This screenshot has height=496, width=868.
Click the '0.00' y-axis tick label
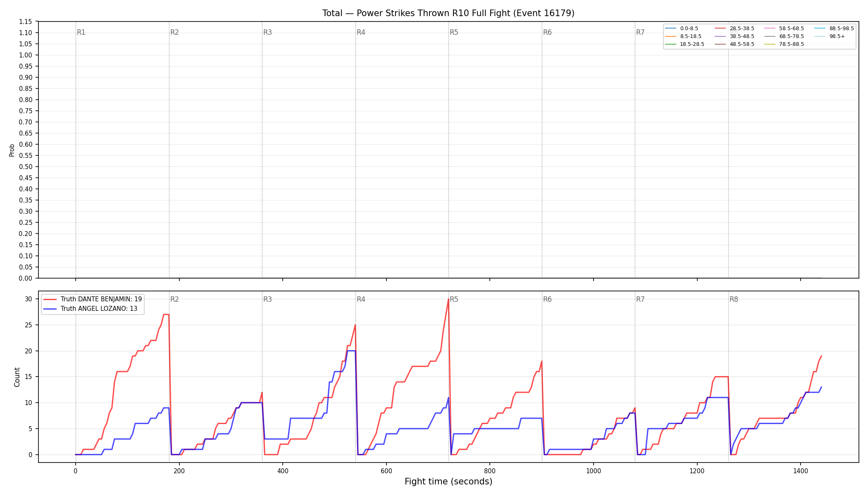click(x=26, y=279)
